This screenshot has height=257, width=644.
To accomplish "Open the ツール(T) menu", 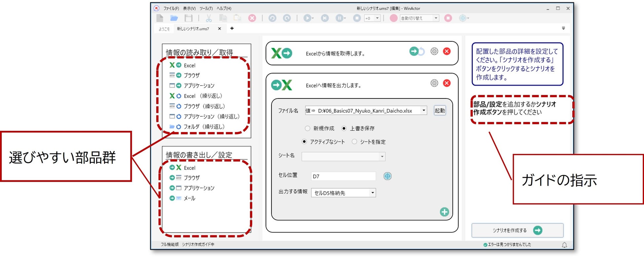I will coord(206,9).
